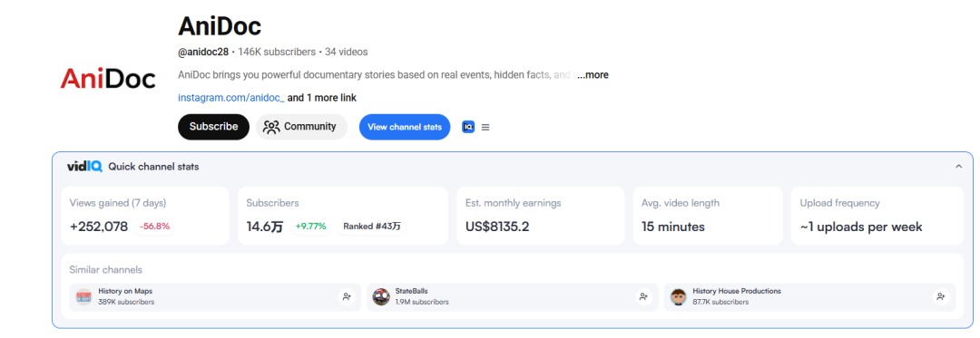Click the Similar channels heading
Image resolution: width=980 pixels, height=338 pixels.
pos(105,269)
